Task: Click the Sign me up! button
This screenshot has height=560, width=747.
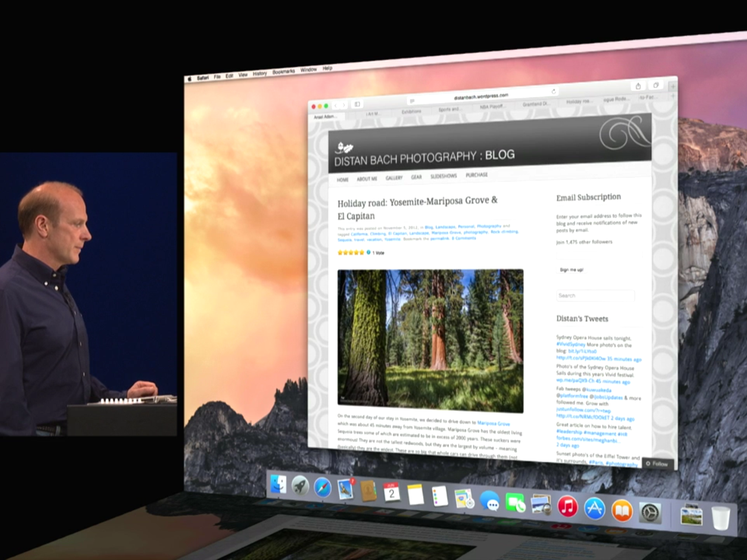Action: pyautogui.click(x=571, y=270)
